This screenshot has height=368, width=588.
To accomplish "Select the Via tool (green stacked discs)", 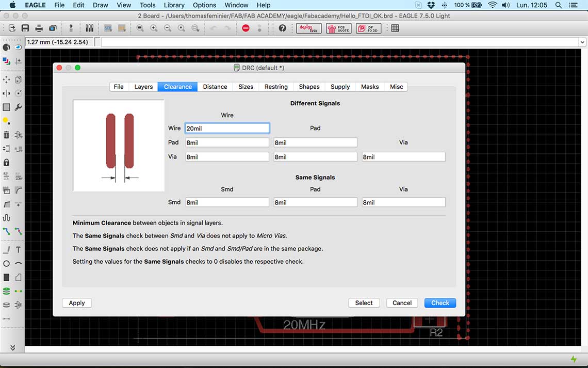I will tap(6, 291).
